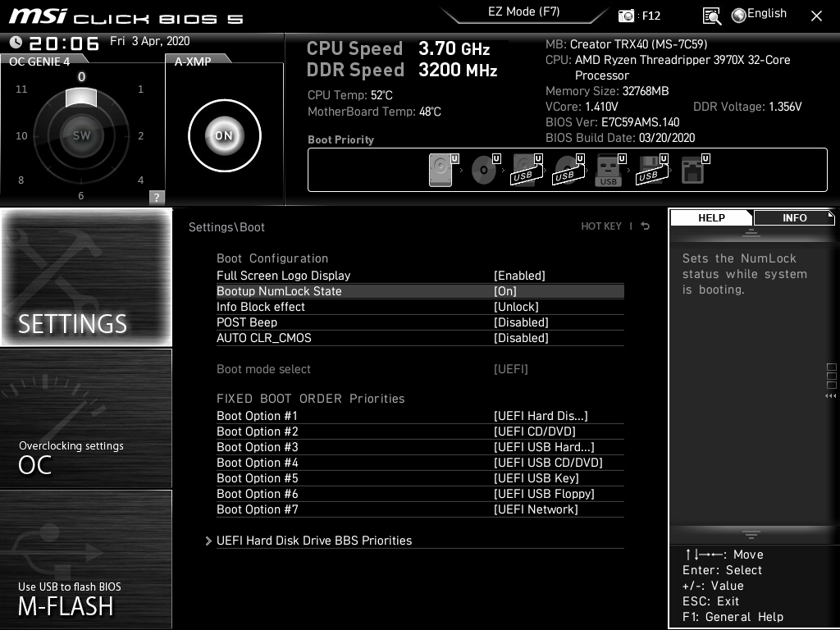Viewport: 840px width, 630px height.
Task: Select the Bootup NumLock State row label
Action: coord(279,291)
